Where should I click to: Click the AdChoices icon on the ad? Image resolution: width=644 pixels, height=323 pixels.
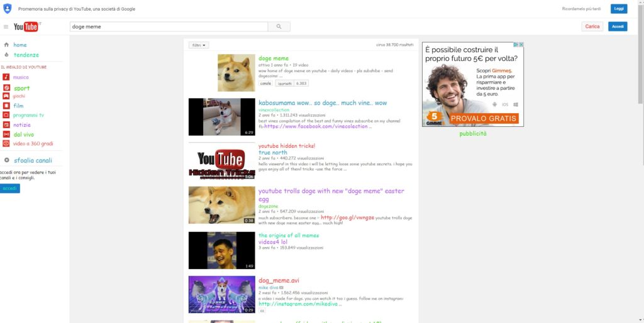(517, 45)
